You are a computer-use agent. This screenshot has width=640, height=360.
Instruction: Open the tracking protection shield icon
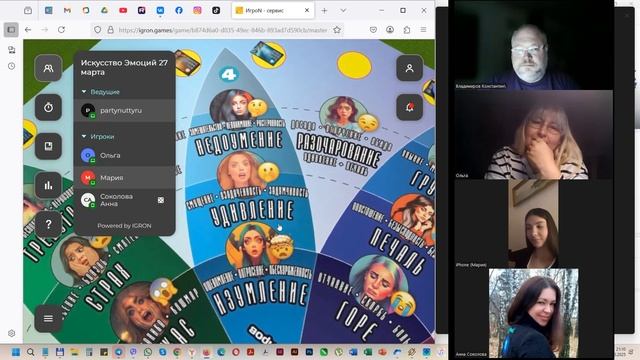pos(98,30)
